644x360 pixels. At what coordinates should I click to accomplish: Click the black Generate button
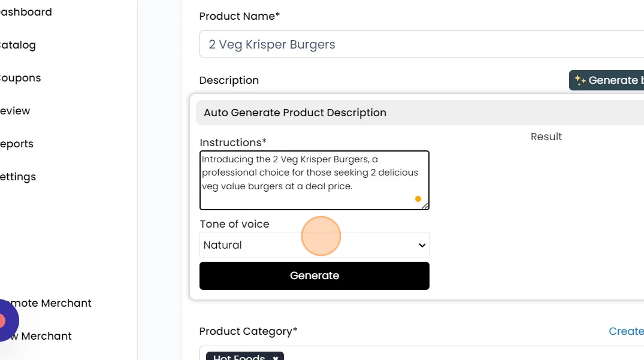(314, 276)
